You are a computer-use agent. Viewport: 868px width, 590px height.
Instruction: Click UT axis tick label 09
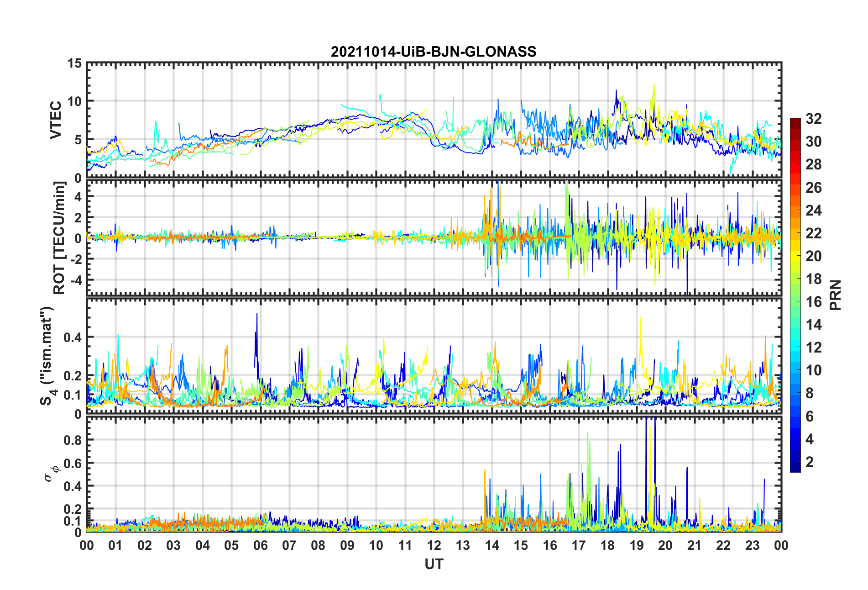tap(347, 546)
